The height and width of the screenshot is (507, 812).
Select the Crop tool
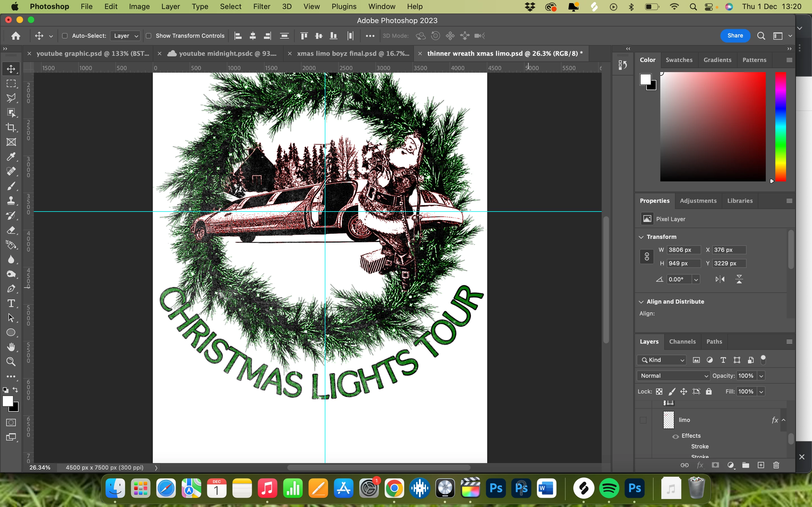pos(11,127)
